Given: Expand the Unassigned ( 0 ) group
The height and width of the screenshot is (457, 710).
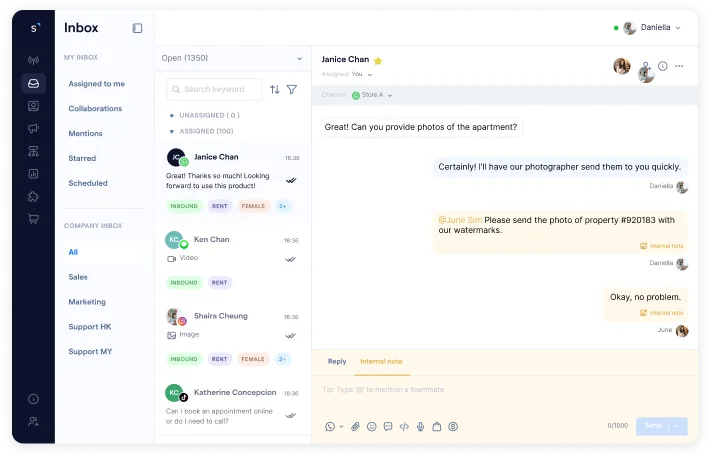Looking at the screenshot, I should [204, 115].
